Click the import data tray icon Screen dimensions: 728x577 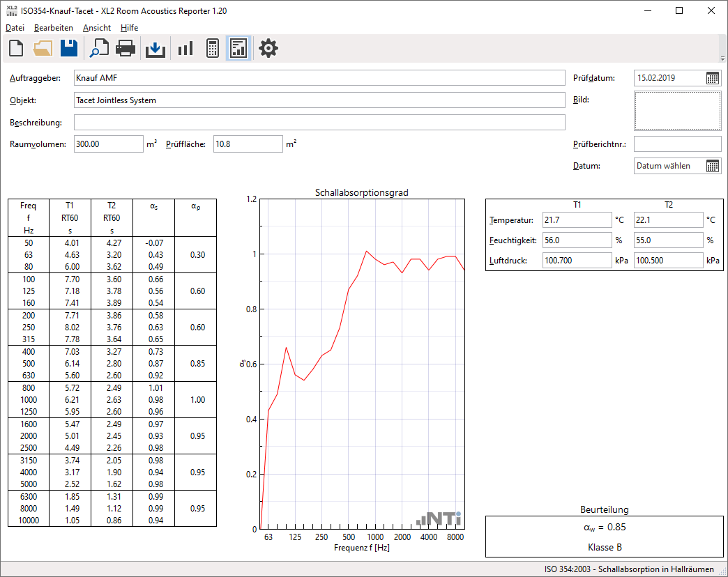tap(155, 48)
